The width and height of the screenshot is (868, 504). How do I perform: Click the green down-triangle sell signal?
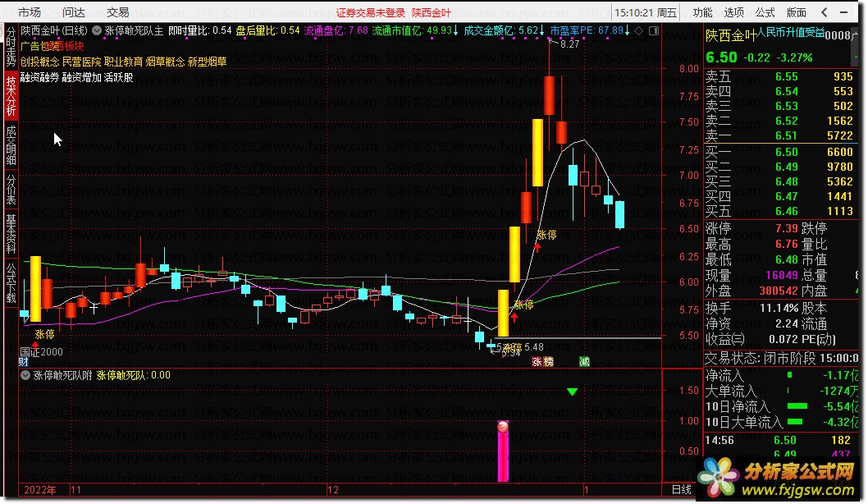click(x=572, y=392)
